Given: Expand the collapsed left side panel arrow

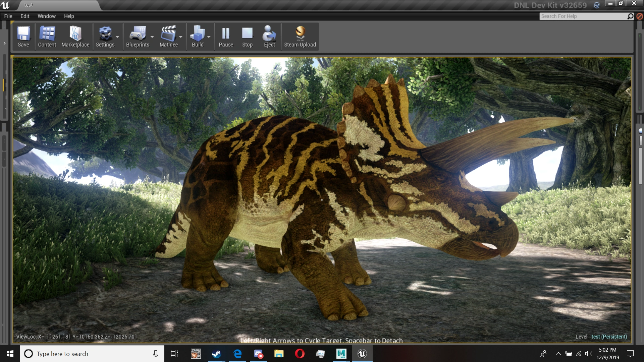Looking at the screenshot, I should (4, 43).
